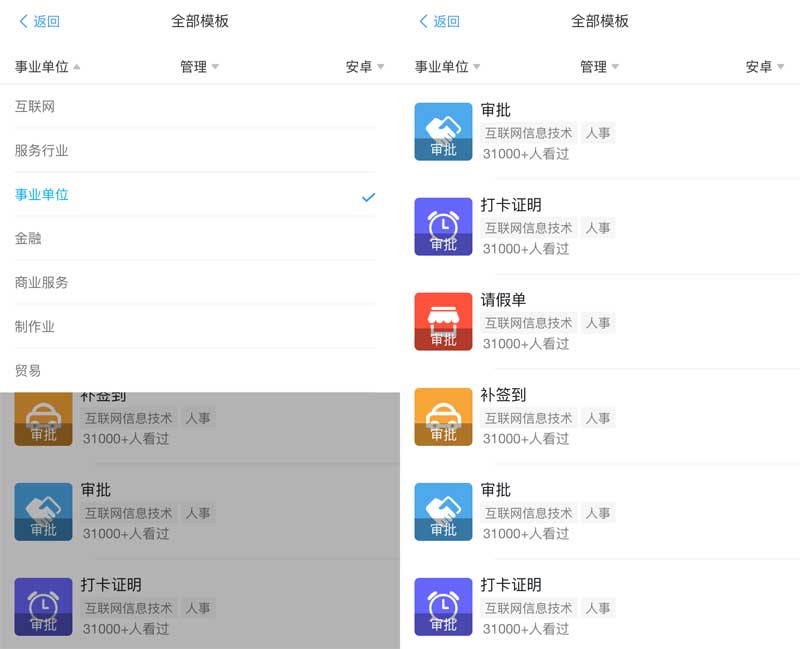This screenshot has height=649, width=800.
Task: Click 互联网信息技术 tag under 补签到, right screen
Action: (529, 418)
